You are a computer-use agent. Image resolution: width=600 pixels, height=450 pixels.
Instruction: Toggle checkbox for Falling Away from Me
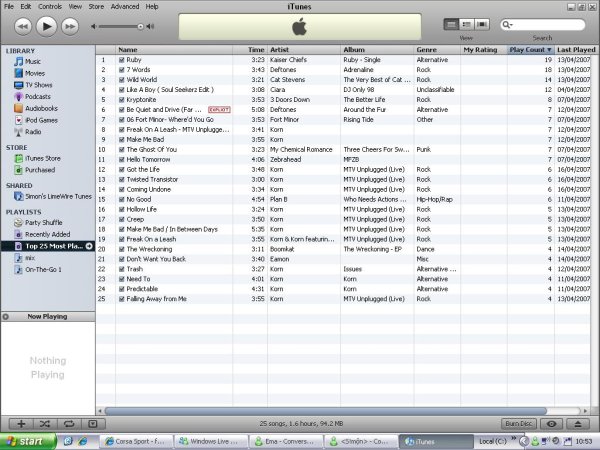(x=121, y=299)
